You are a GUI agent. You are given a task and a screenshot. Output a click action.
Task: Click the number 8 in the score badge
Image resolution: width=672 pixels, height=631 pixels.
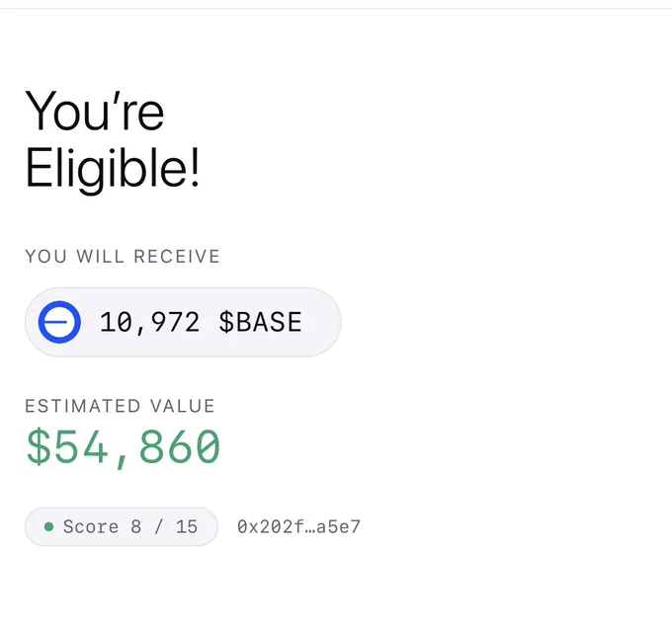135,527
